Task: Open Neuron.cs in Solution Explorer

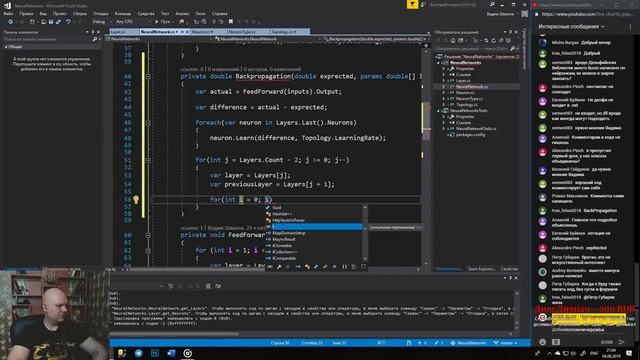Action: (x=465, y=93)
